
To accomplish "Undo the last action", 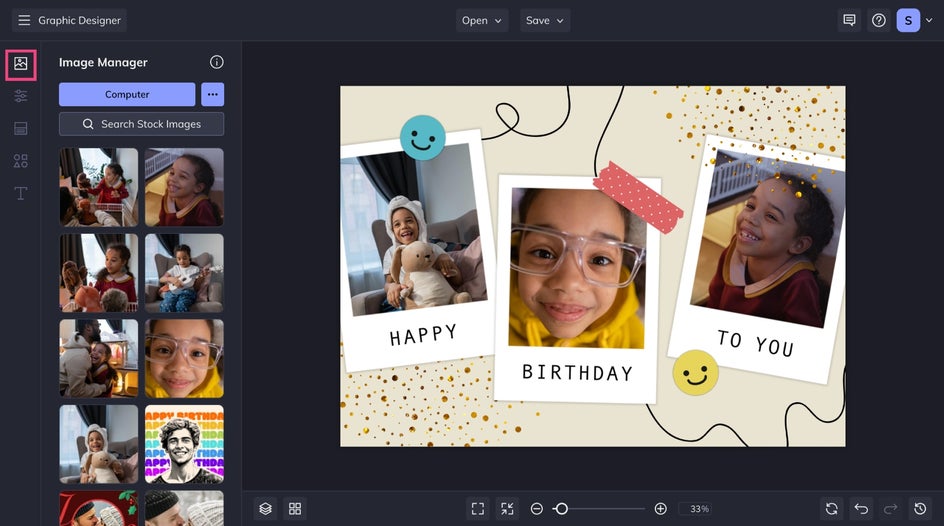I will 862,509.
